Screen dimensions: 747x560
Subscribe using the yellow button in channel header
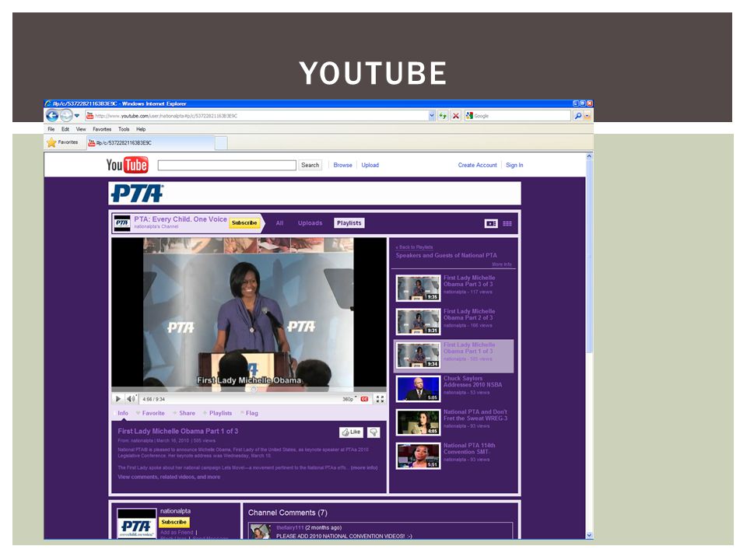click(244, 223)
